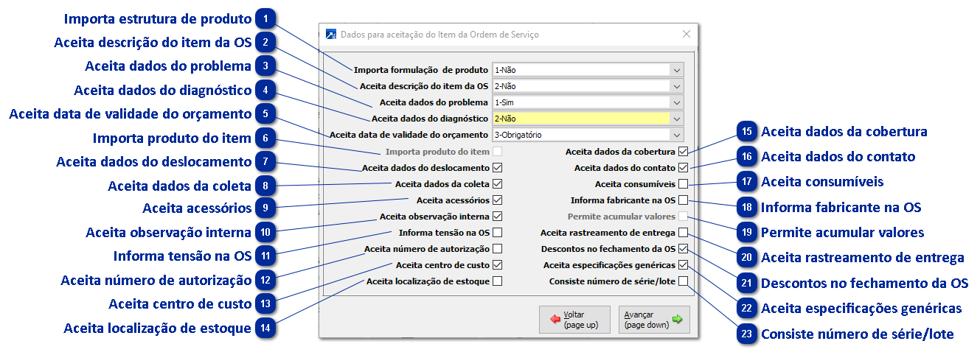Click Avançar (page down) button

(x=653, y=320)
